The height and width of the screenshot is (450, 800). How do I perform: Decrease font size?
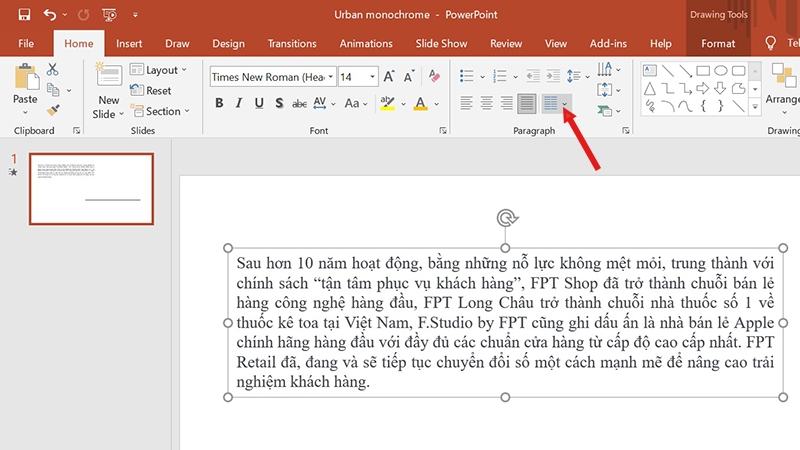pos(409,77)
